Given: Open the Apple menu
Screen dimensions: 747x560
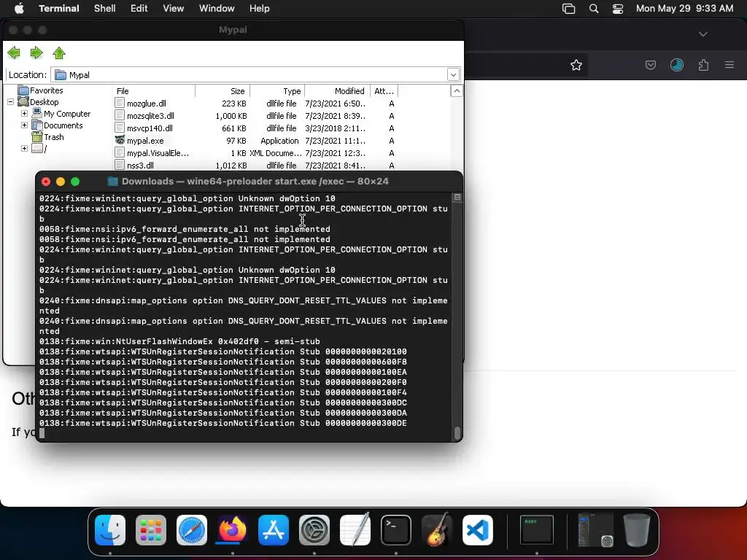Looking at the screenshot, I should pos(19,8).
